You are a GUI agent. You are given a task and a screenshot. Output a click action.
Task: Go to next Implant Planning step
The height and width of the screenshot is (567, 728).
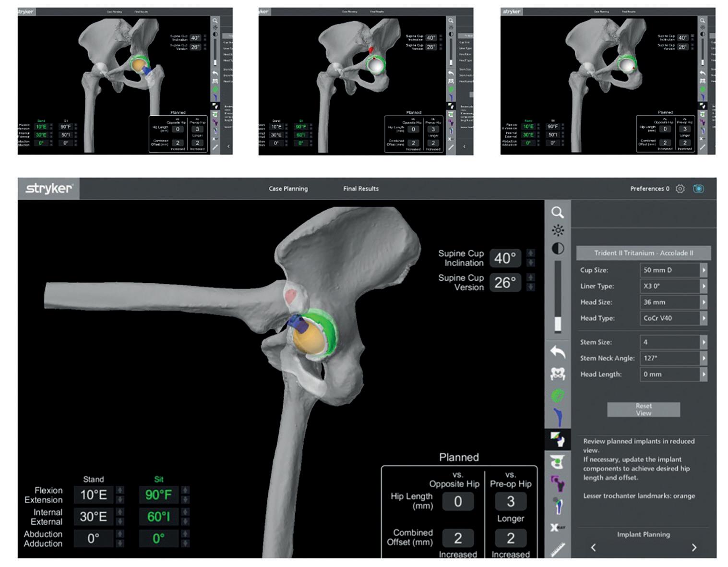pos(694,547)
